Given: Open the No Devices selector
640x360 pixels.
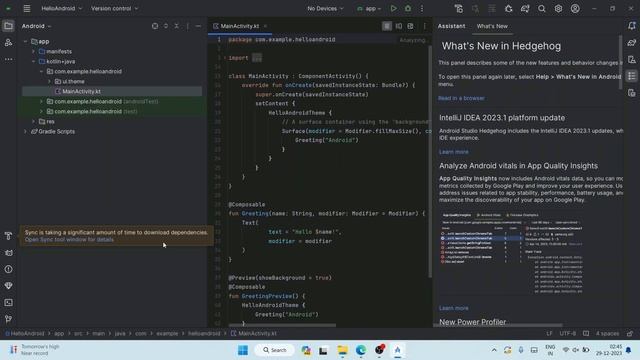Looking at the screenshot, I should [x=325, y=8].
